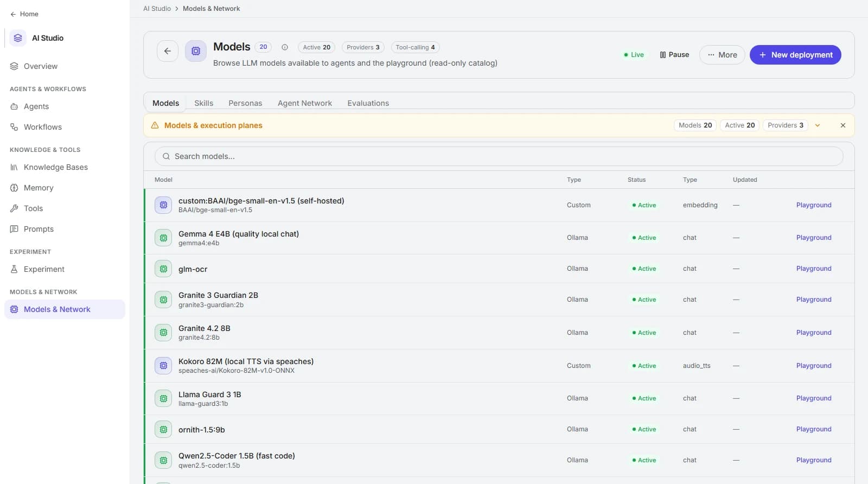Viewport: 868px width, 484px height.
Task: Click the Tool-calling 4 chip in header
Action: coord(415,47)
